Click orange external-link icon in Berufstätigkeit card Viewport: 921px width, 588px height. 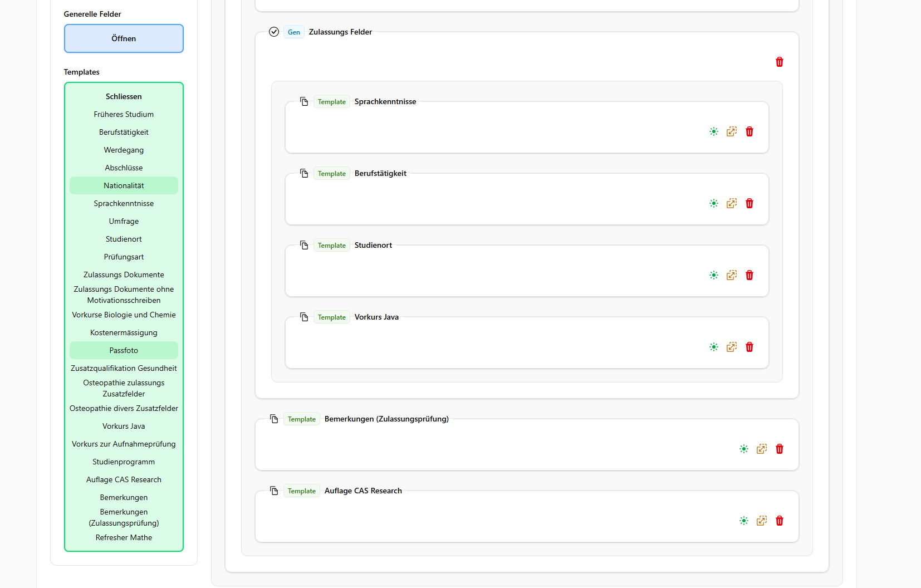click(731, 203)
